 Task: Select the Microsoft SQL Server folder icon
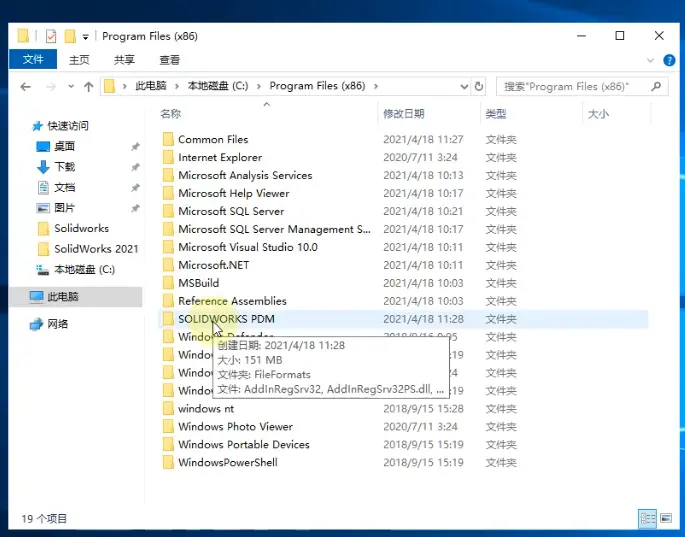168,211
